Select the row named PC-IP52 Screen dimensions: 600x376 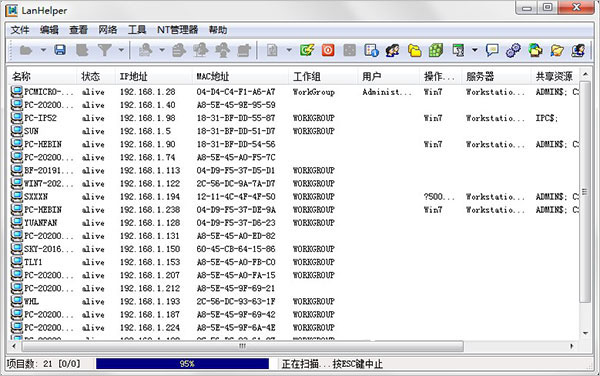click(x=294, y=118)
